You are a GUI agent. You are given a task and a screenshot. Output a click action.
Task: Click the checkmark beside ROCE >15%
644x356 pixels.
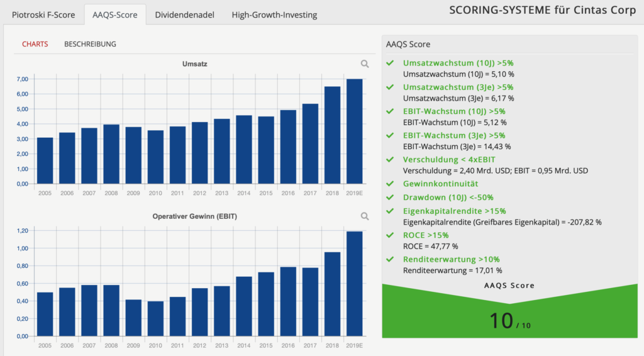(x=390, y=235)
